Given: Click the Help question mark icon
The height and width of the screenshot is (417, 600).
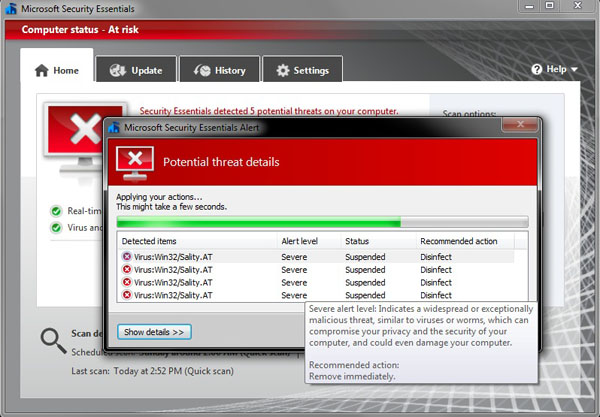Looking at the screenshot, I should [x=536, y=69].
